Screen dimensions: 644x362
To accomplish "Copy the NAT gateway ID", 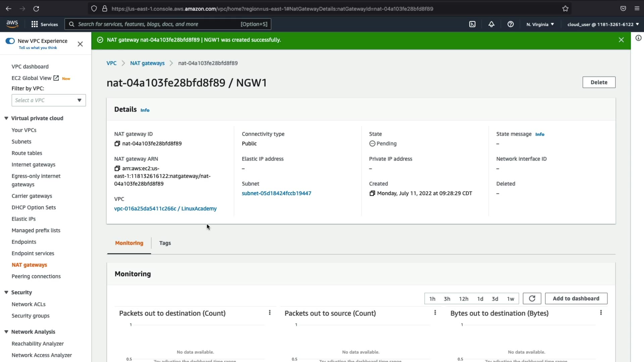I will coord(117,143).
